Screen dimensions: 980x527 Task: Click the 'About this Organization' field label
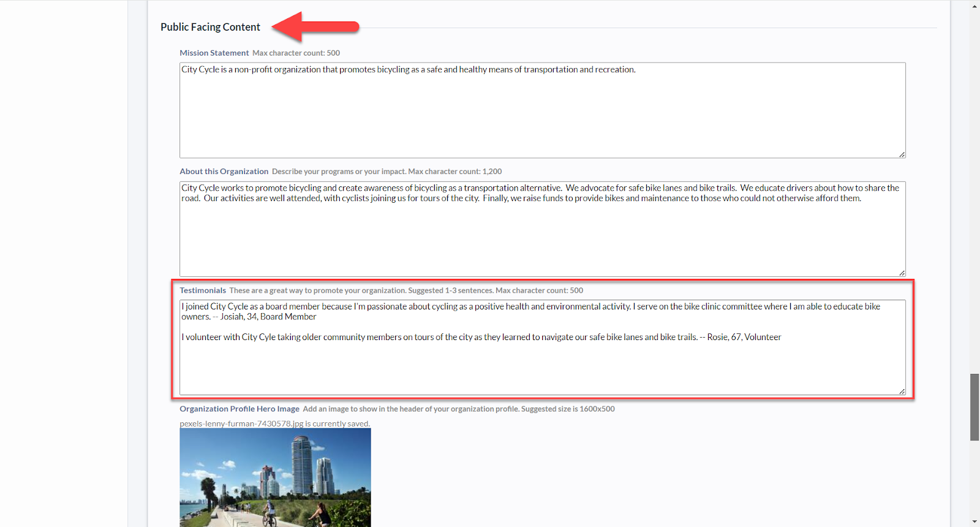click(224, 172)
